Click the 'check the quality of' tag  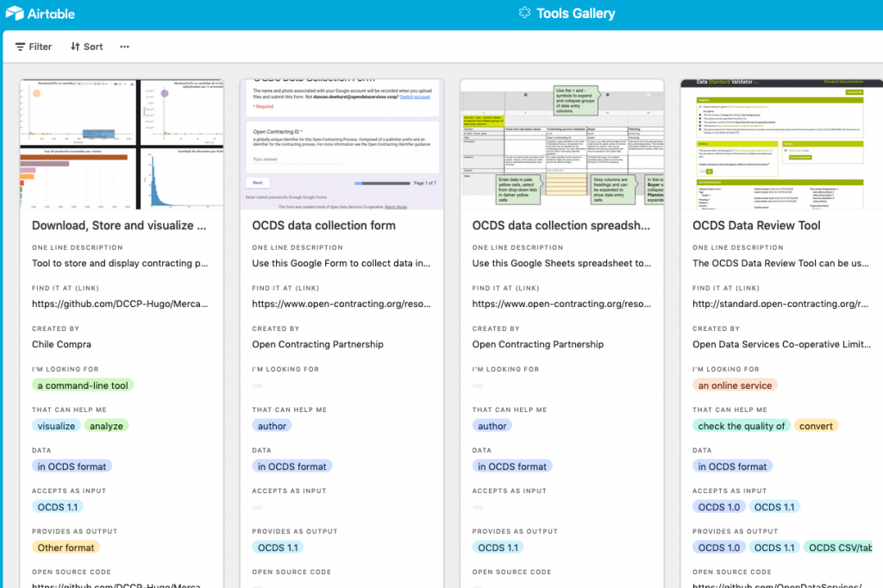[x=741, y=426]
